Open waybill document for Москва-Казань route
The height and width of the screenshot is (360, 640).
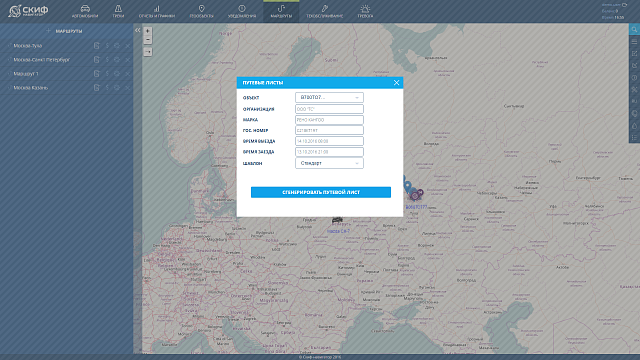pos(97,88)
